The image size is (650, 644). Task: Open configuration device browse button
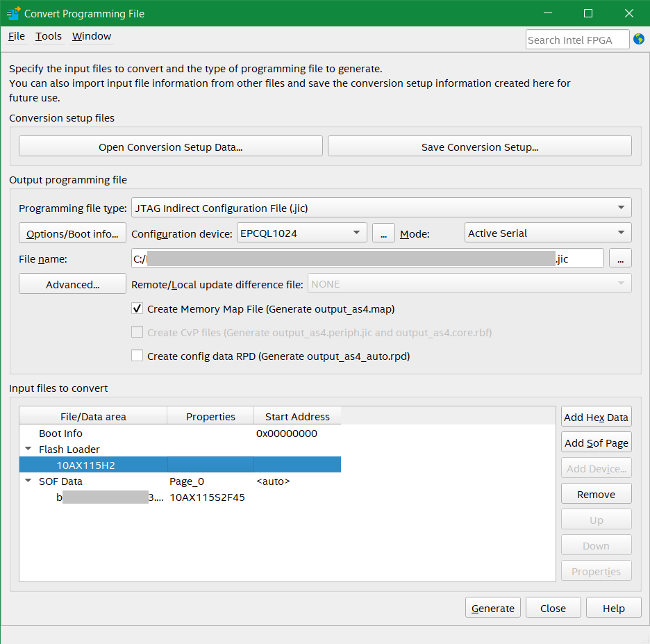point(383,233)
